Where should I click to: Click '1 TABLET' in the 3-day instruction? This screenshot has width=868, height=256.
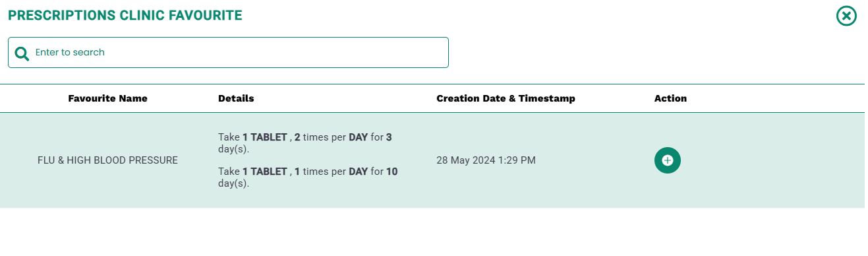click(264, 137)
